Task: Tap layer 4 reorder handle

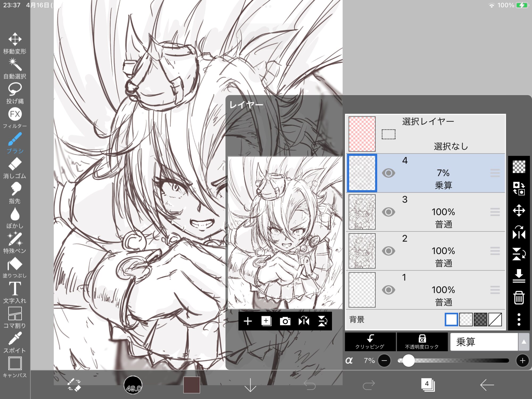Action: pos(495,173)
